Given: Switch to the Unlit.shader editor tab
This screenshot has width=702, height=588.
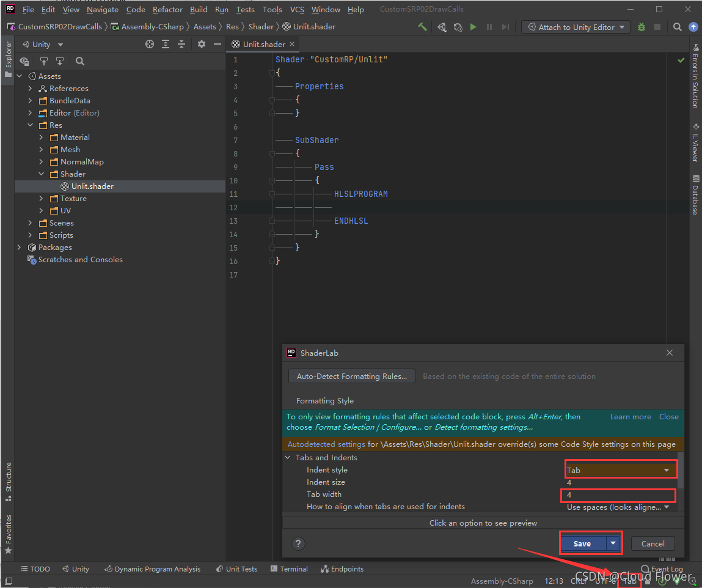Looking at the screenshot, I should pos(261,44).
